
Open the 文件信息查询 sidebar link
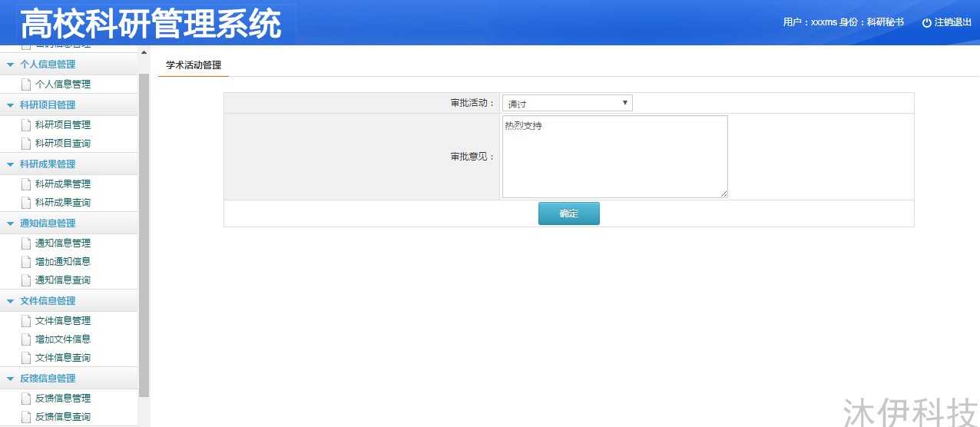point(63,358)
